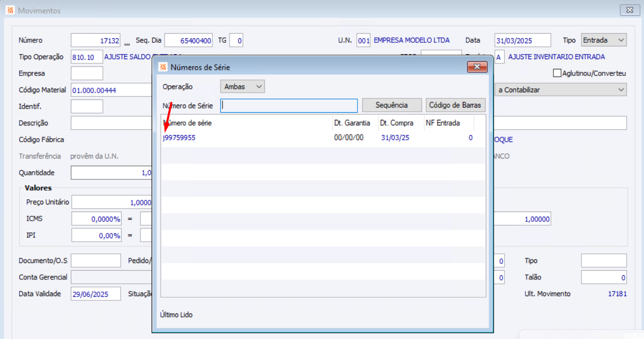Select serial number row j99759955
This screenshot has height=339, width=644.
323,138
